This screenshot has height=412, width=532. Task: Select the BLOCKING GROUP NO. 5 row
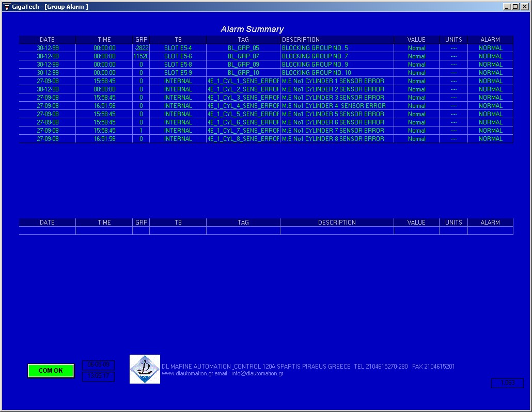315,48
